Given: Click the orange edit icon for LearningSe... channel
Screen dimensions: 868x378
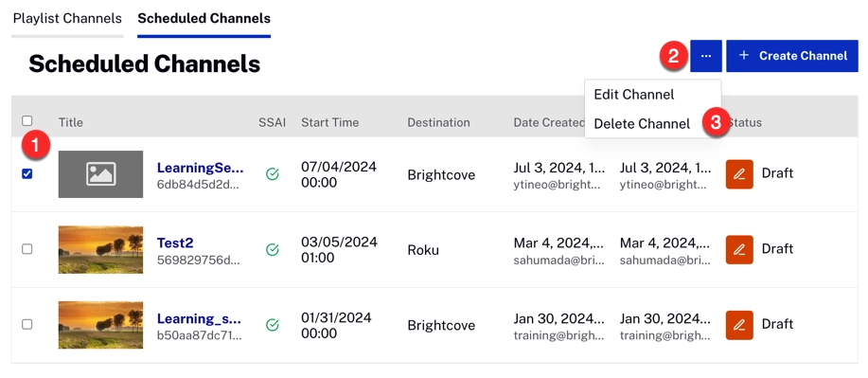Looking at the screenshot, I should tap(739, 174).
